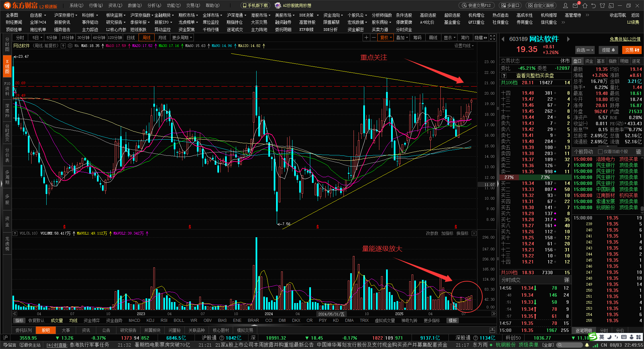Open 深度F9 in left sidebar
Screen dimensions: 644x349
7,111
